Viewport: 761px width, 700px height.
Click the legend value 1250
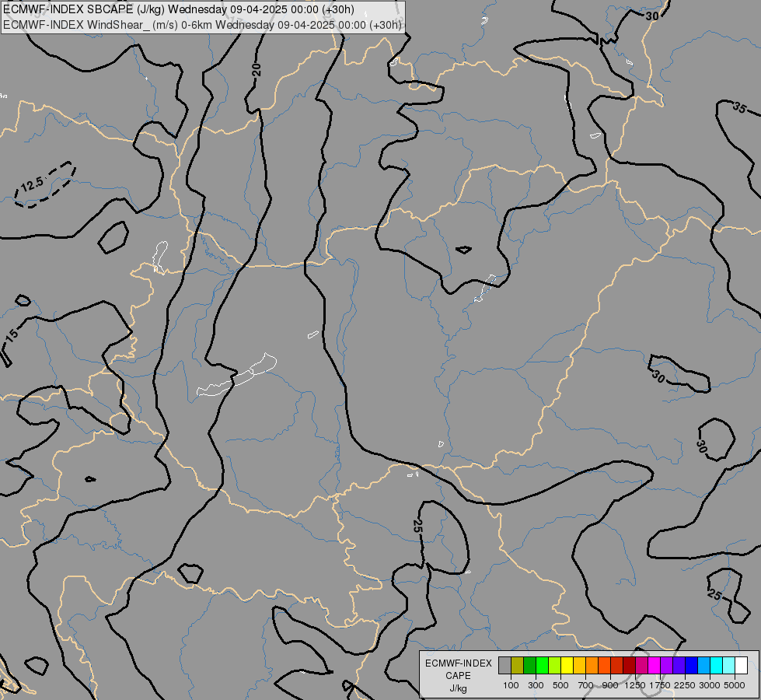coord(635,685)
